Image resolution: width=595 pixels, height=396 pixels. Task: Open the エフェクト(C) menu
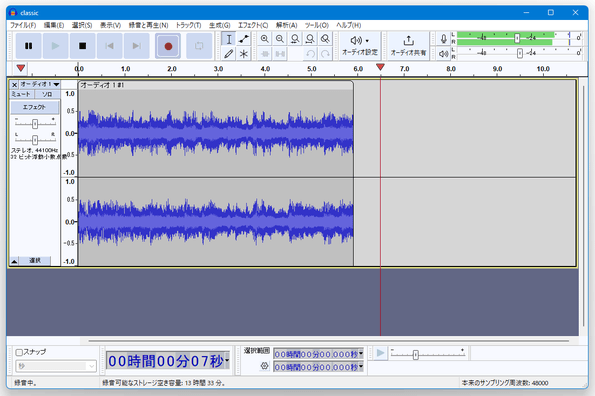[x=253, y=25]
